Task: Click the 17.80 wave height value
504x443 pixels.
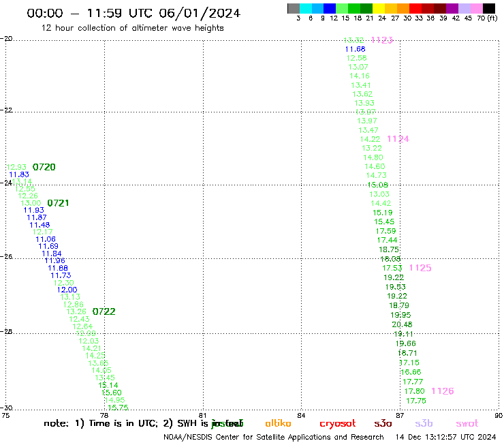Action: click(415, 391)
